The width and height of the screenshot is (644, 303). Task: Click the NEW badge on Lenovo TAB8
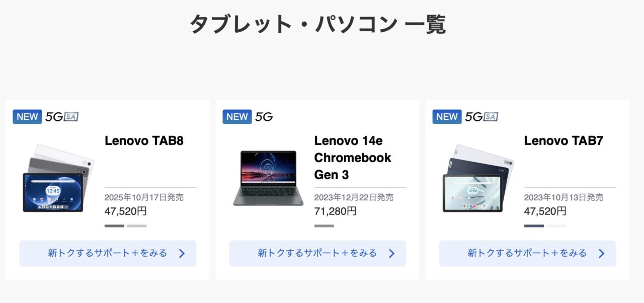tap(27, 117)
